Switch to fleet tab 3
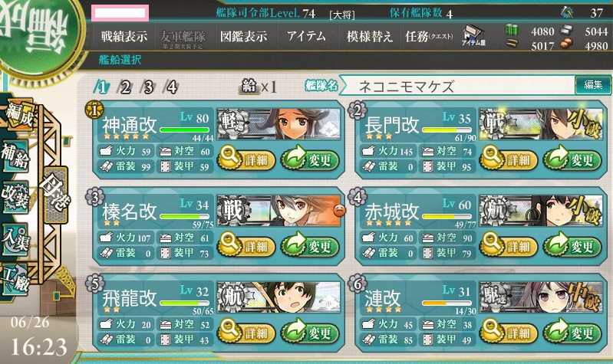613x364 pixels. coord(148,87)
